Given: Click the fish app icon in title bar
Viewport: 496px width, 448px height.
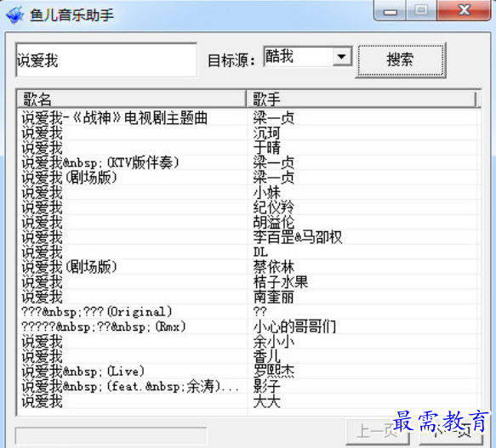Looking at the screenshot, I should coord(14,14).
